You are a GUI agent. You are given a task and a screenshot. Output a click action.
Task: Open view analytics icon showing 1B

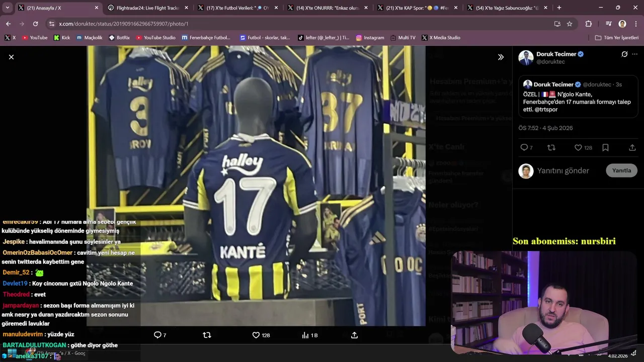click(x=305, y=335)
